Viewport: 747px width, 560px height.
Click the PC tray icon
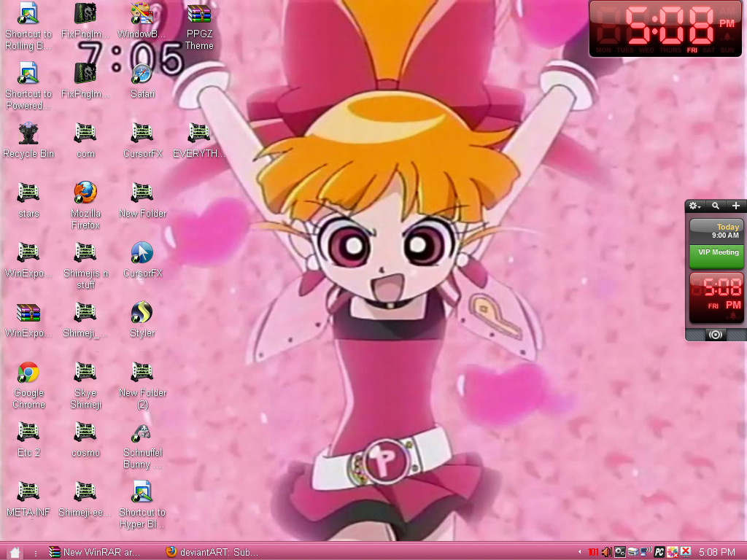tap(659, 552)
